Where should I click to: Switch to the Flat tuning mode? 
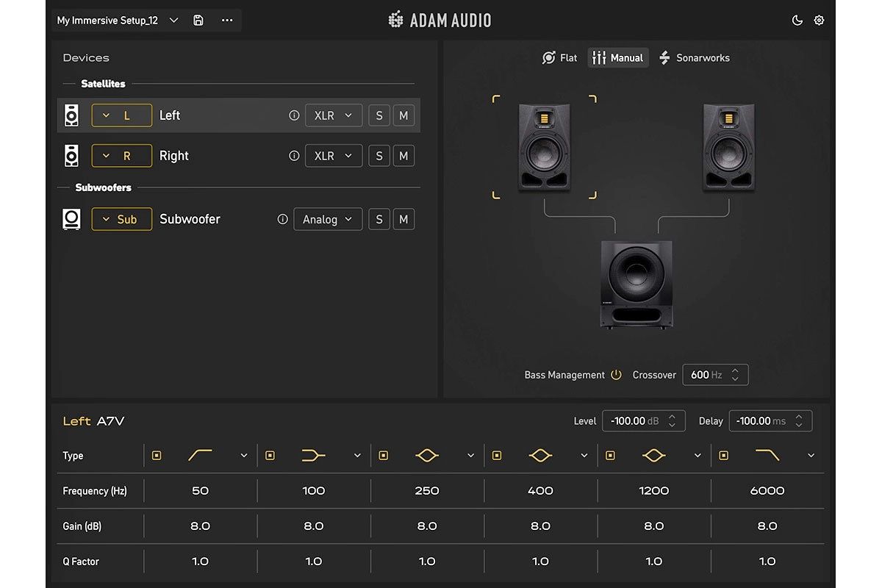[x=559, y=58]
